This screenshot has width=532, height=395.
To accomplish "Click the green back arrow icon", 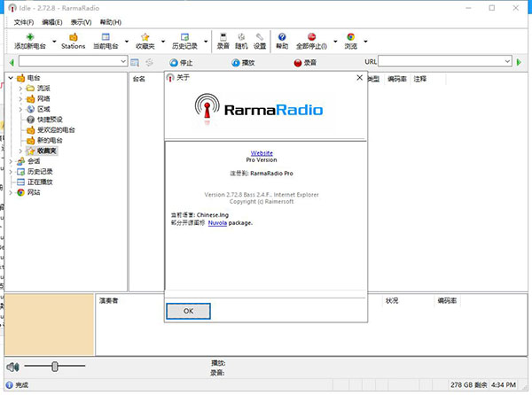I will click(x=12, y=62).
